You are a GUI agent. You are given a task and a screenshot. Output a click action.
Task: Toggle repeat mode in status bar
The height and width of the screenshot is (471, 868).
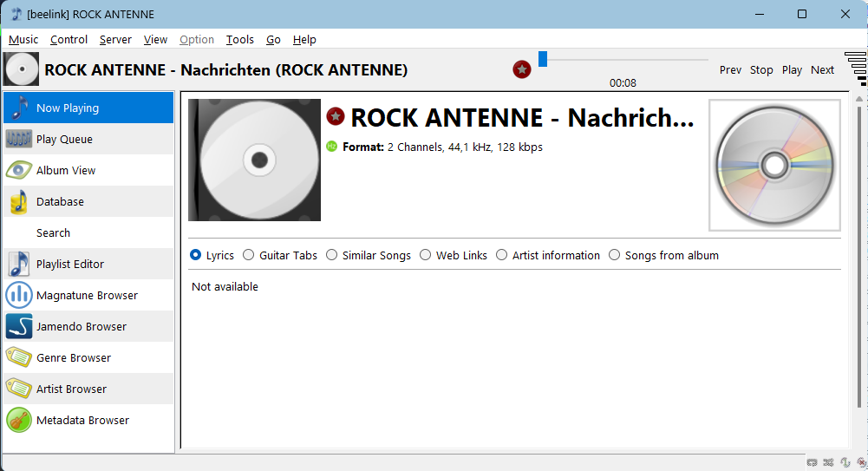pyautogui.click(x=813, y=462)
